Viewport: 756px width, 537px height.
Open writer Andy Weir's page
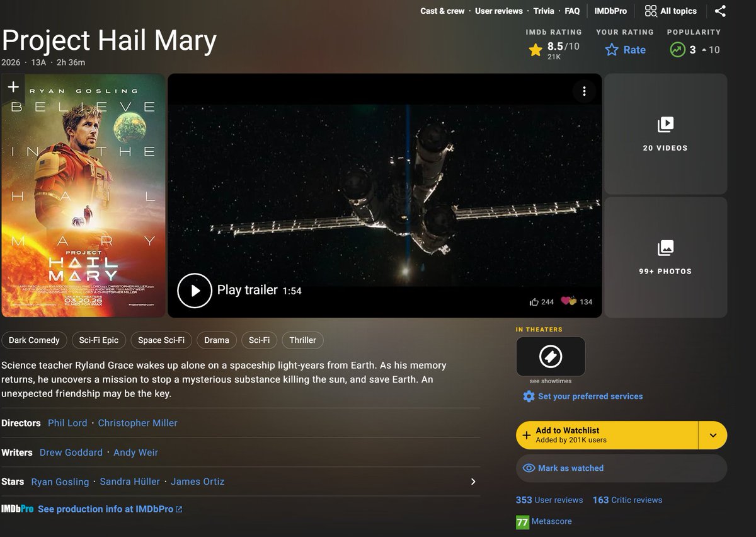[x=135, y=453]
